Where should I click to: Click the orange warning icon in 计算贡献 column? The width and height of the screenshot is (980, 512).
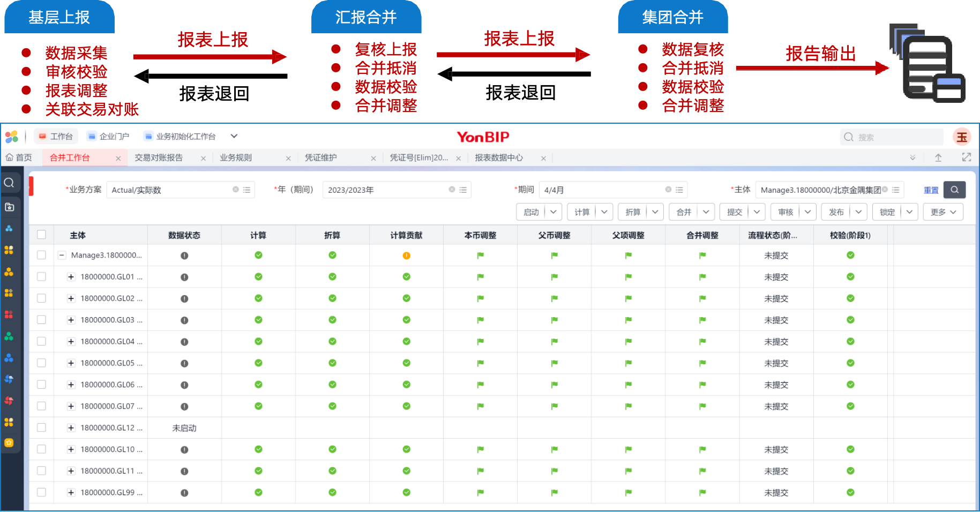[406, 255]
